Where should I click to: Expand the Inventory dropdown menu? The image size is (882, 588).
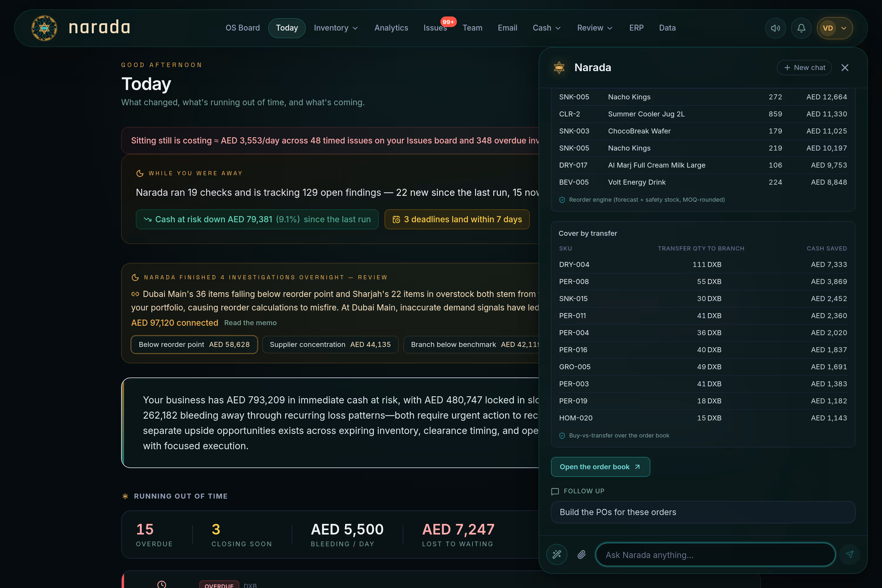(x=336, y=28)
